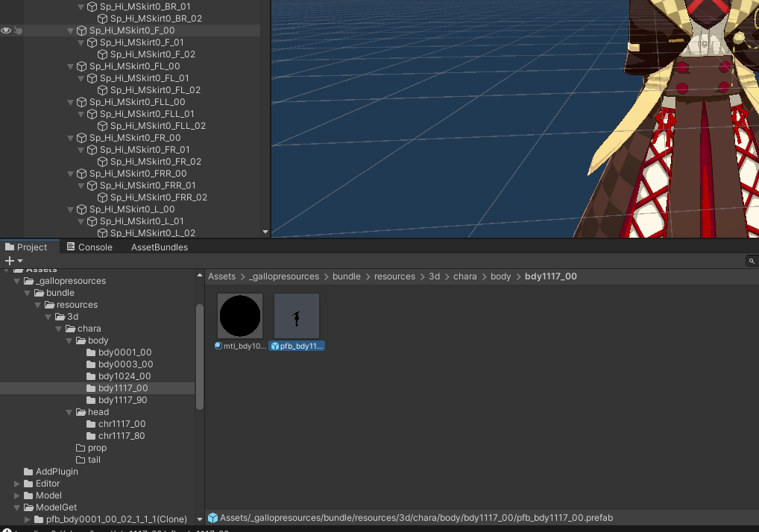Select the chr1117_00 folder
Image resolution: width=759 pixels, height=532 pixels.
pyautogui.click(x=116, y=424)
